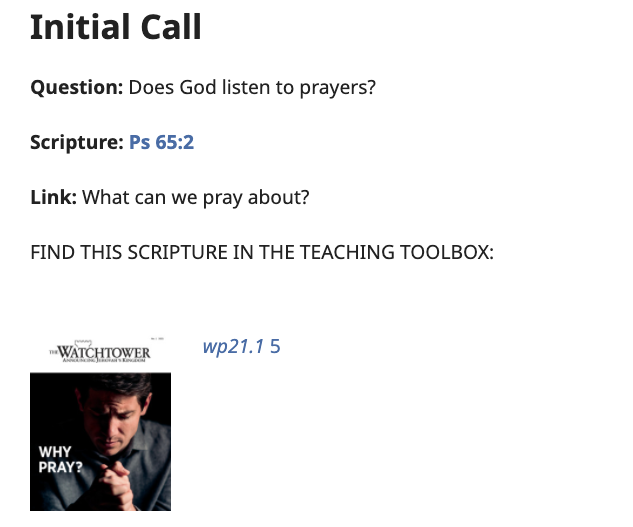Open the Ps 65:2 scripture link
The height and width of the screenshot is (527, 633).
pyautogui.click(x=161, y=142)
